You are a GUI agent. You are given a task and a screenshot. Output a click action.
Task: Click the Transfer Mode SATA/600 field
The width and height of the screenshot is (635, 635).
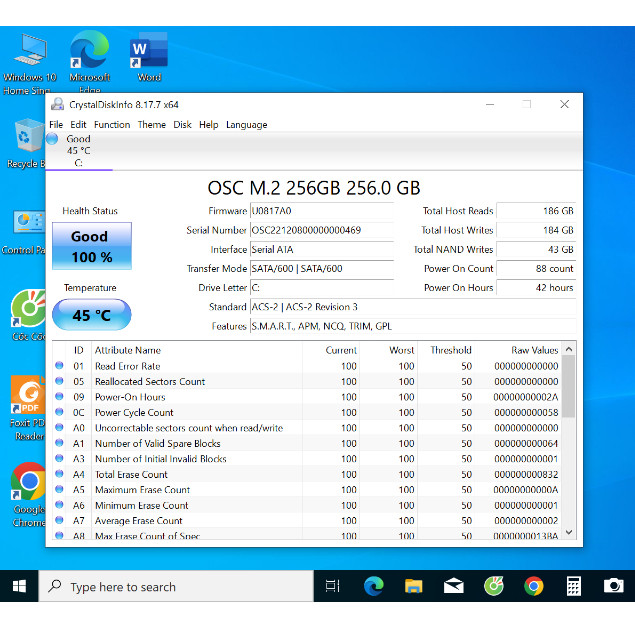[x=322, y=268]
